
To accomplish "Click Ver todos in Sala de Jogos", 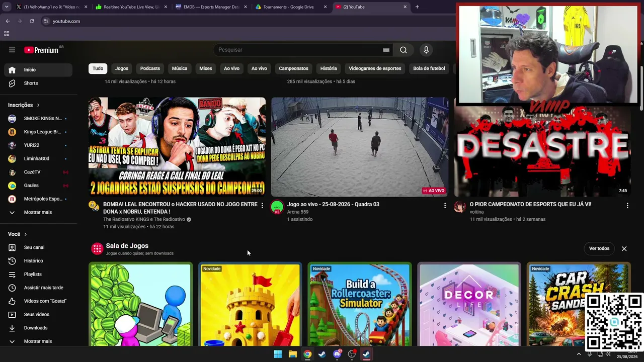I will [599, 248].
